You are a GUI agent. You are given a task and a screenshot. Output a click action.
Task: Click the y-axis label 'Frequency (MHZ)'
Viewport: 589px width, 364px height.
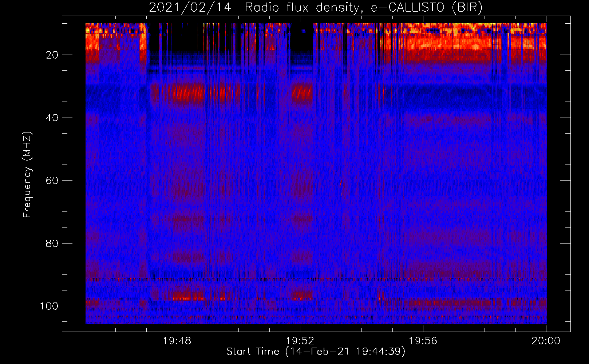[x=27, y=175]
